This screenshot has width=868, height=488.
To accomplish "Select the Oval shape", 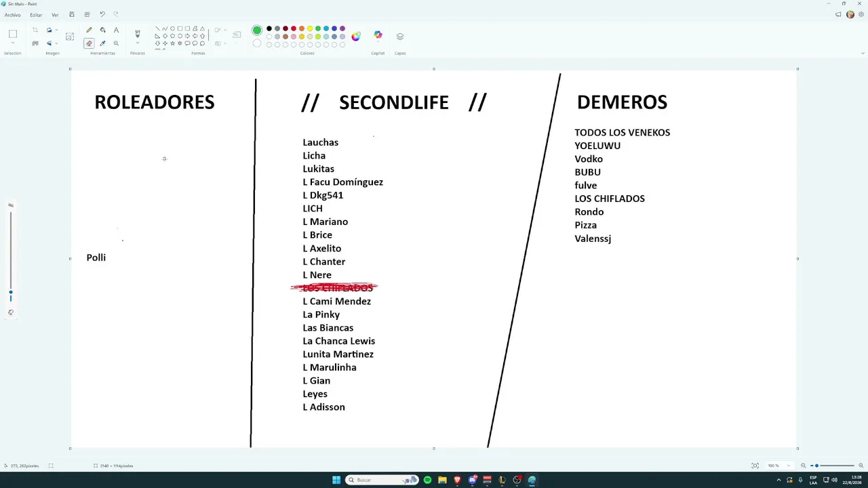I will 172,28.
